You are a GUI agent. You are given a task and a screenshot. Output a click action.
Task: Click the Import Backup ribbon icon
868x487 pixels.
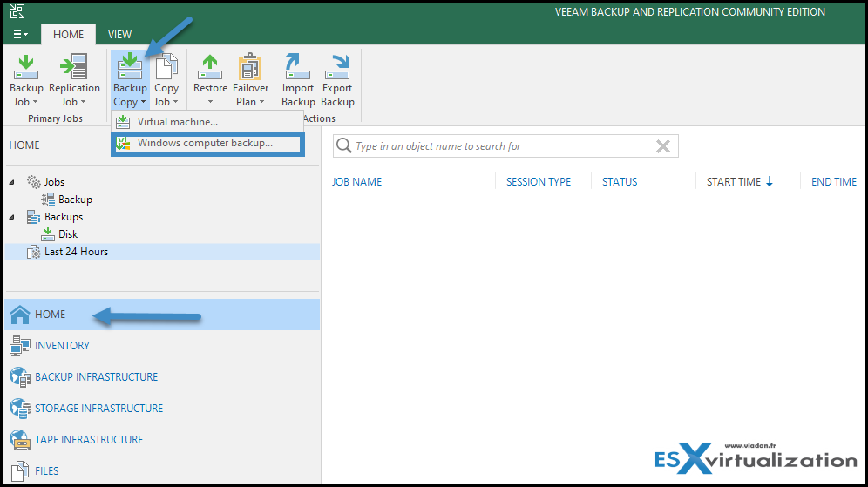click(297, 67)
